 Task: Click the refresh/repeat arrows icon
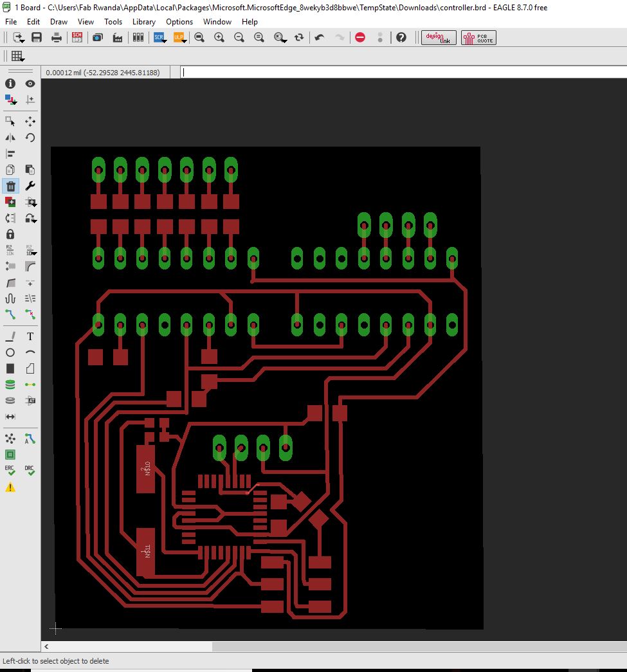click(299, 38)
